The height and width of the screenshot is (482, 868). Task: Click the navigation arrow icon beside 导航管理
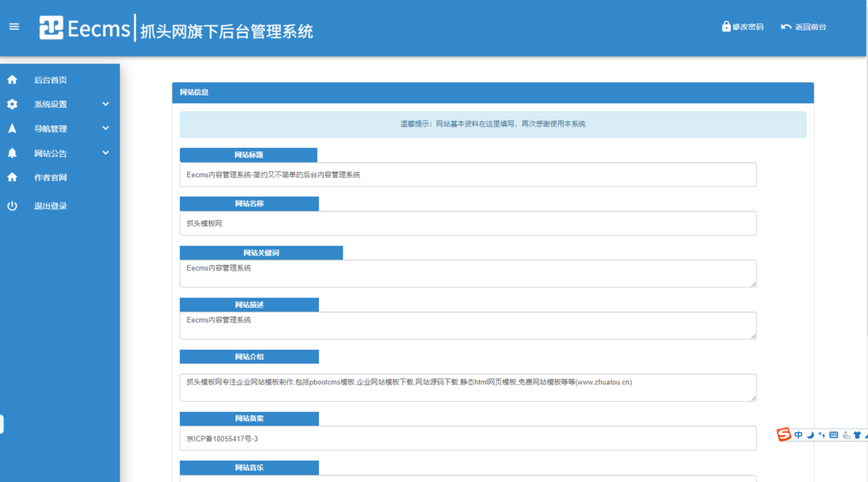(12, 129)
